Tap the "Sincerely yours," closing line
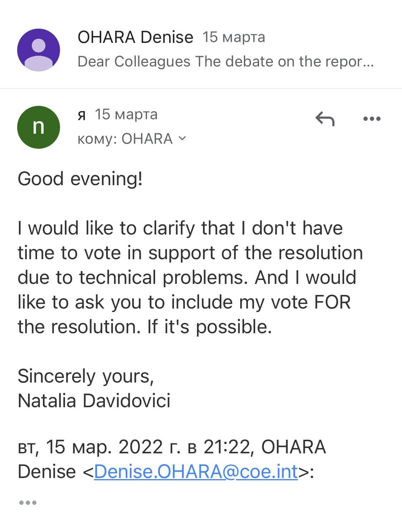402x532 pixels. tap(86, 376)
